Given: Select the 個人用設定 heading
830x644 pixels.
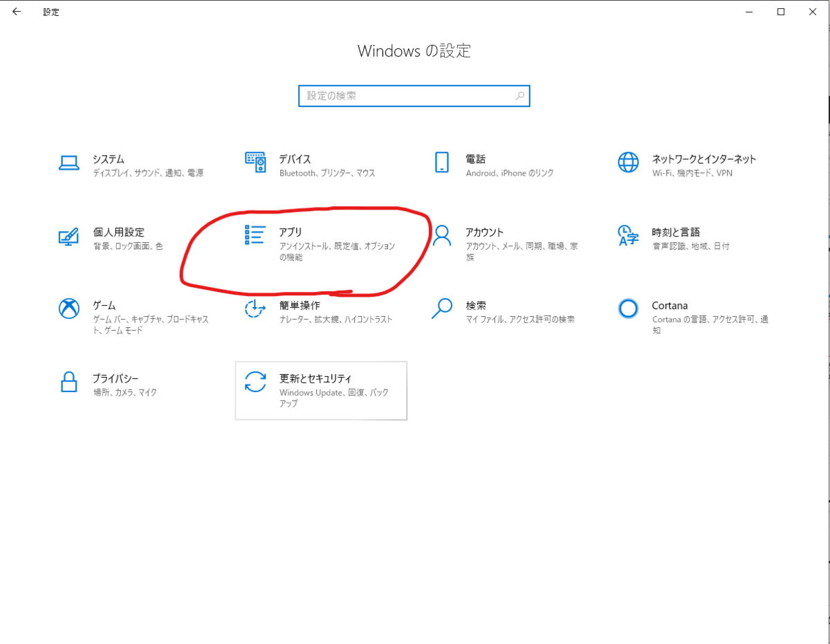Looking at the screenshot, I should pyautogui.click(x=119, y=232).
